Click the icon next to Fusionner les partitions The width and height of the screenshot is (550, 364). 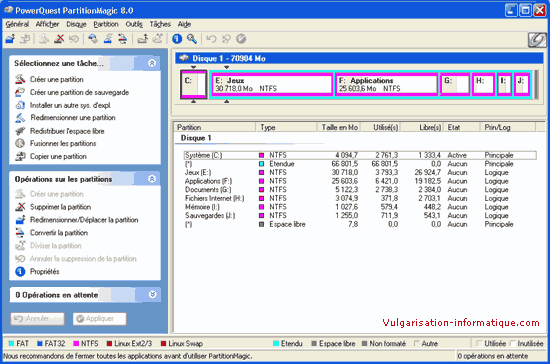click(x=20, y=143)
